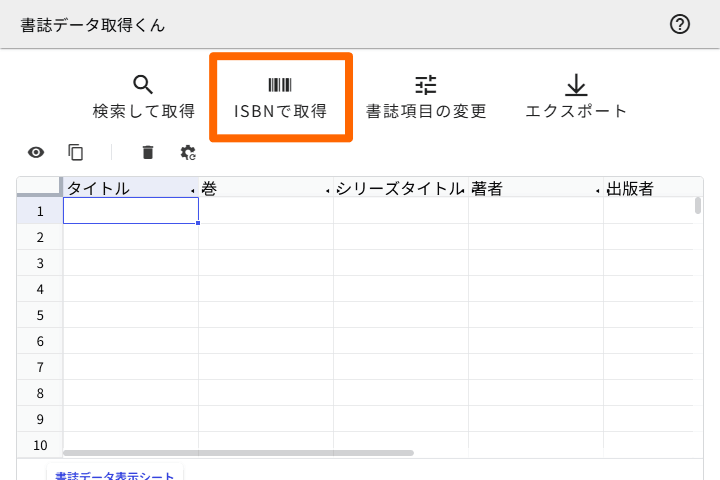The width and height of the screenshot is (720, 480).
Task: Select the 出版者 column header
Action: (640, 188)
